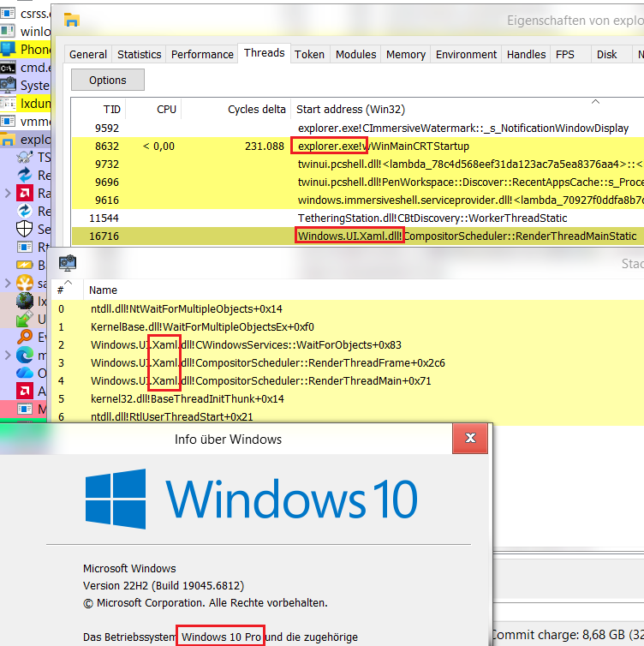644x646 pixels.
Task: Close the Info über Windows dialog
Action: 470,439
